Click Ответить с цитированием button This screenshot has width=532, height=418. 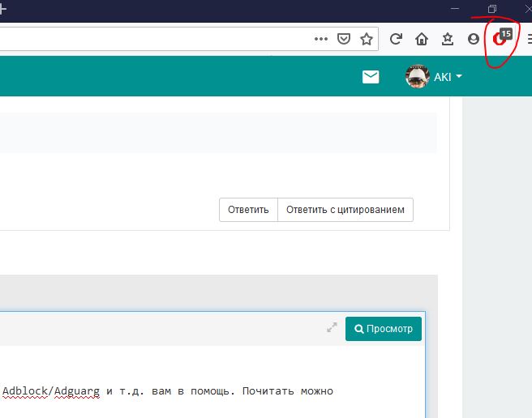point(345,209)
